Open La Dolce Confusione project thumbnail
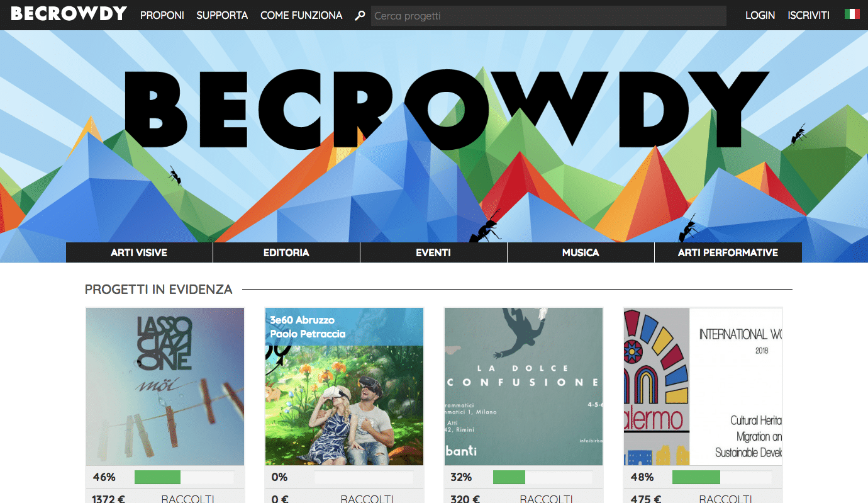The height and width of the screenshot is (503, 868). pyautogui.click(x=523, y=386)
